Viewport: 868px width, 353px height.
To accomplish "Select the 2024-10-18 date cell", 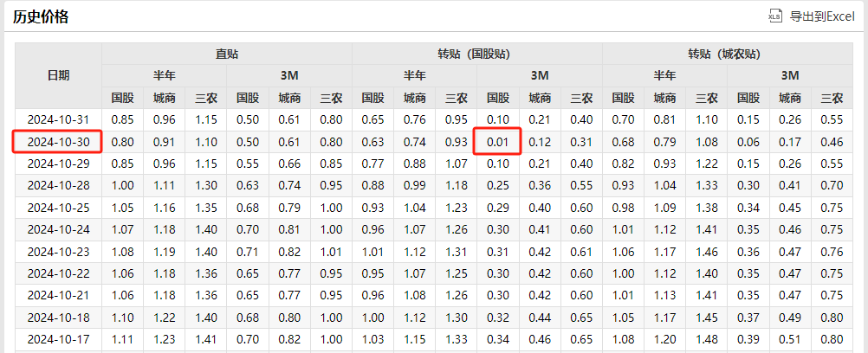I will [58, 318].
